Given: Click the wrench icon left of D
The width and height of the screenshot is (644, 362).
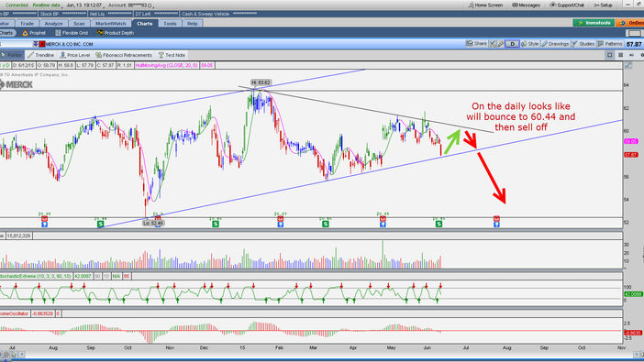Looking at the screenshot, I should (501, 43).
